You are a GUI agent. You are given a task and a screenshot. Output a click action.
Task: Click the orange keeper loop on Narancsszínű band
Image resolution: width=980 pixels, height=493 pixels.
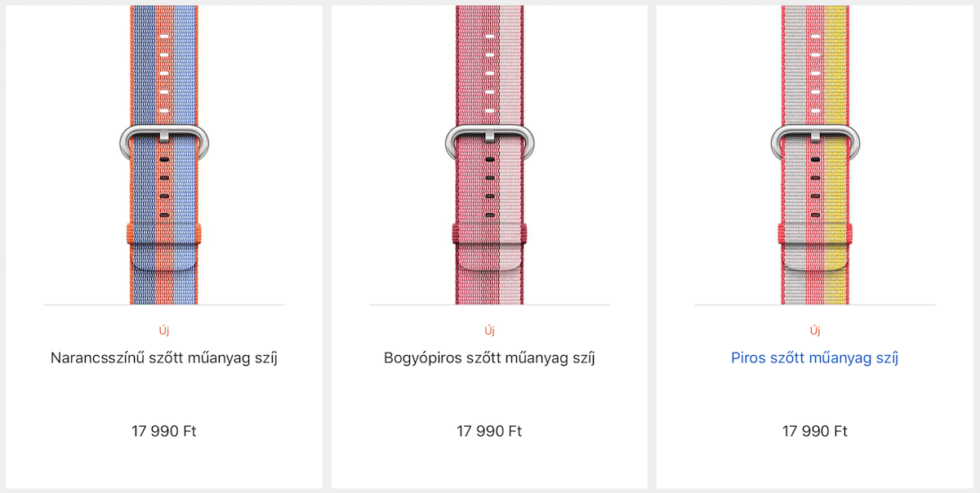[x=164, y=236]
